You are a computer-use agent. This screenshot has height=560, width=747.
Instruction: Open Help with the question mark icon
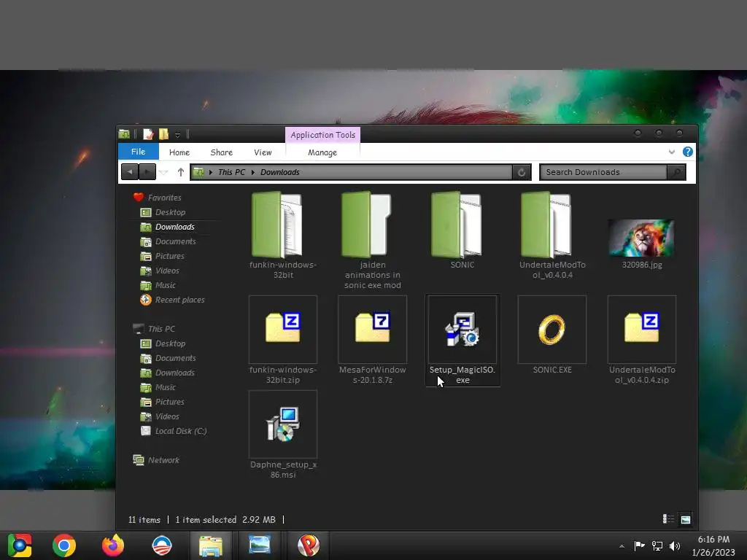tap(687, 152)
